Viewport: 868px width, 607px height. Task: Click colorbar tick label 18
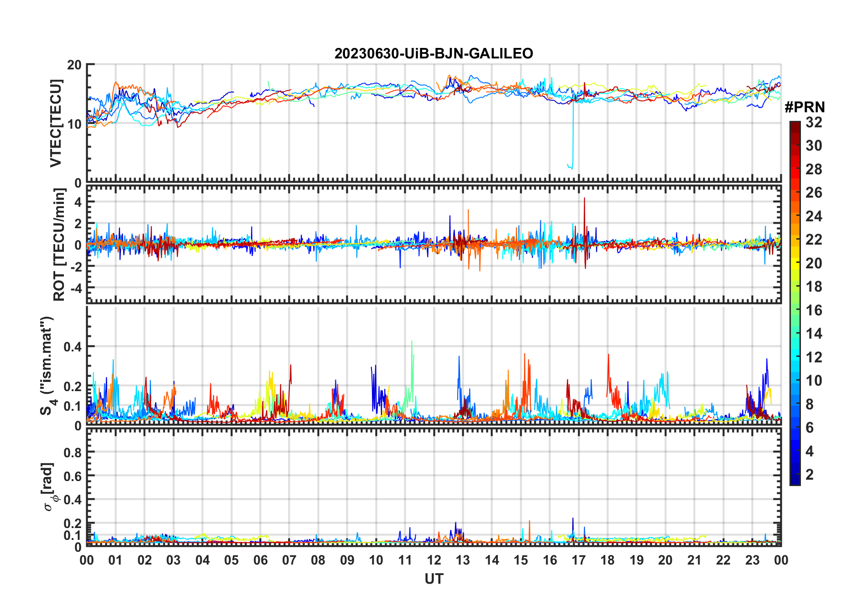(814, 287)
